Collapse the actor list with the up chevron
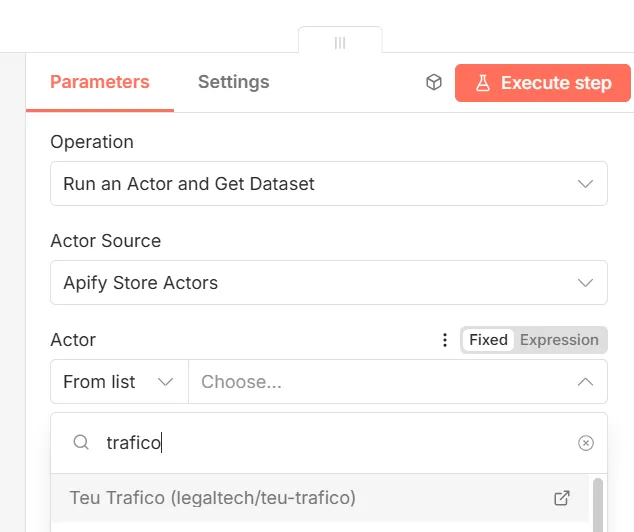Screen dimensions: 634x532 (x=586, y=382)
